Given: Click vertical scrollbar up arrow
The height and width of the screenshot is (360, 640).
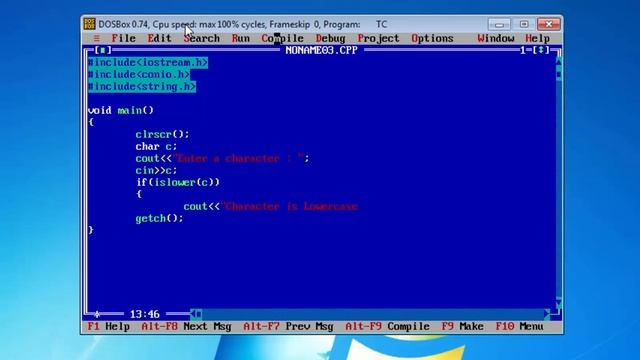Looking at the screenshot, I should [x=559, y=62].
